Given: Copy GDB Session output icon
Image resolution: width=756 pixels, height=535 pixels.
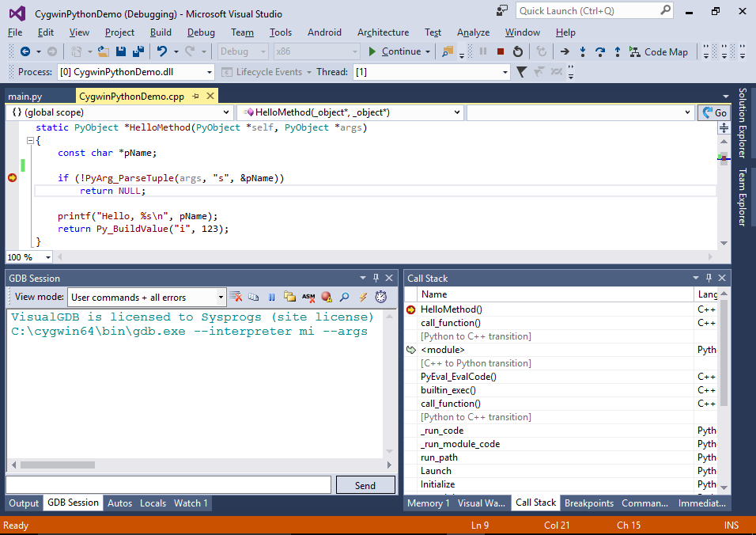Looking at the screenshot, I should (x=254, y=297).
